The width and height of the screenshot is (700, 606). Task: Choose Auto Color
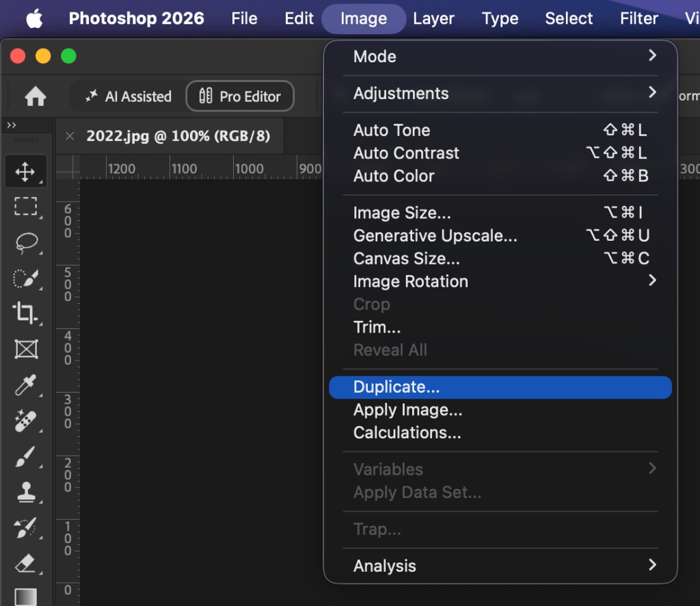500,176
